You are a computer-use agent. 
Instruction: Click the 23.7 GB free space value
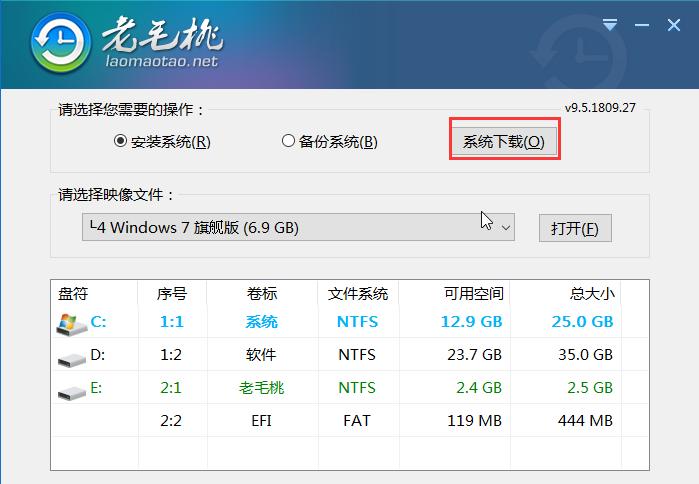click(x=474, y=354)
